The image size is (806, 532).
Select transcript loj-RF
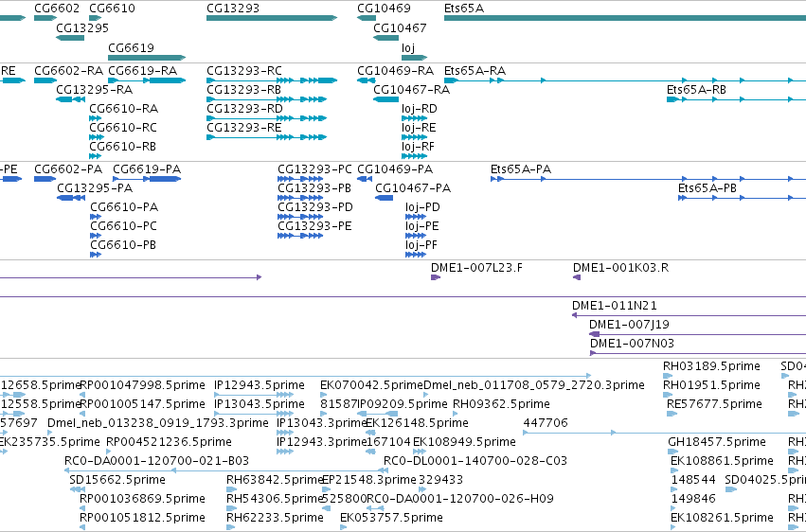click(x=414, y=156)
